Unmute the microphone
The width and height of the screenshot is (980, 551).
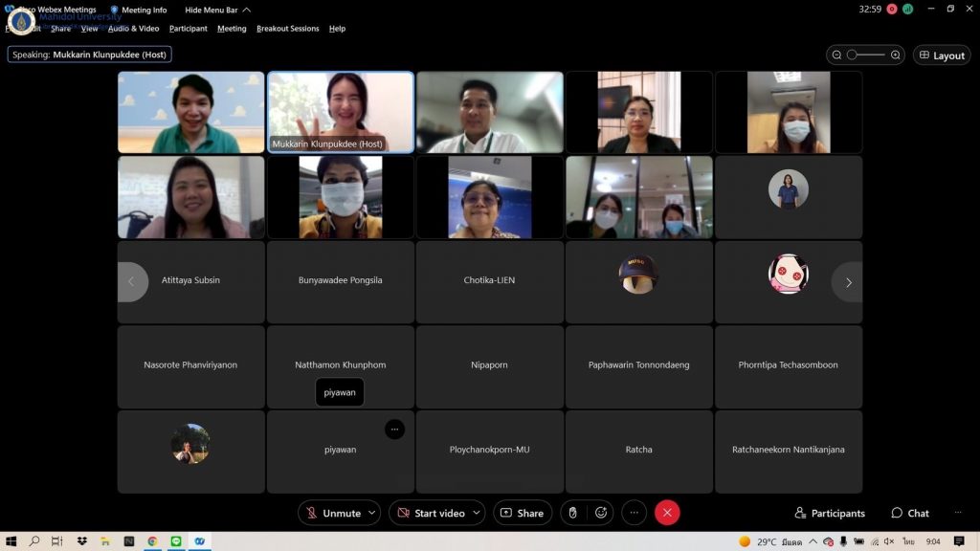332,513
